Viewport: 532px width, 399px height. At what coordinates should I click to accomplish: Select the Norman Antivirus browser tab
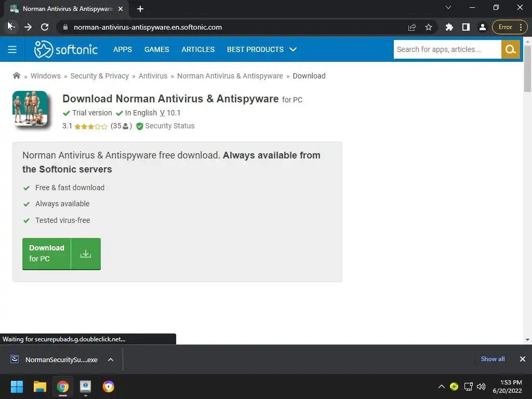[x=66, y=9]
